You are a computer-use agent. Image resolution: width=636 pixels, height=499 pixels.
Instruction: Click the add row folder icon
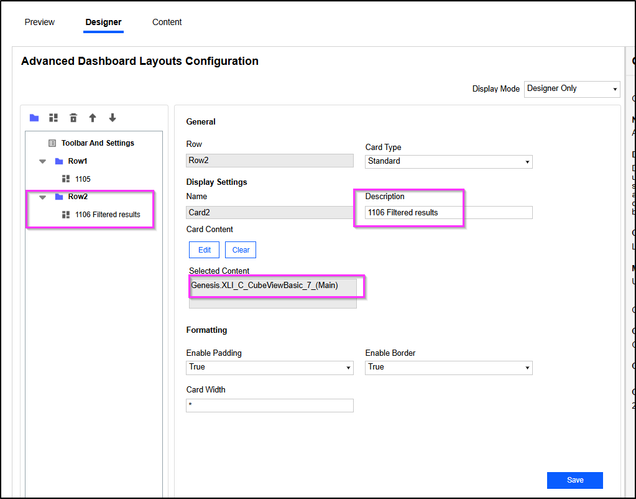click(x=34, y=118)
